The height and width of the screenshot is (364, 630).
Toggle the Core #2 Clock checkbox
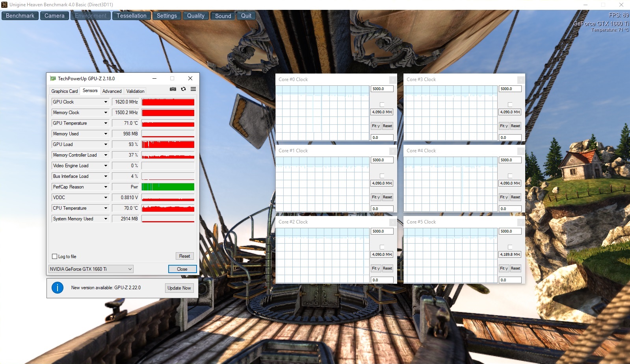pyautogui.click(x=382, y=247)
